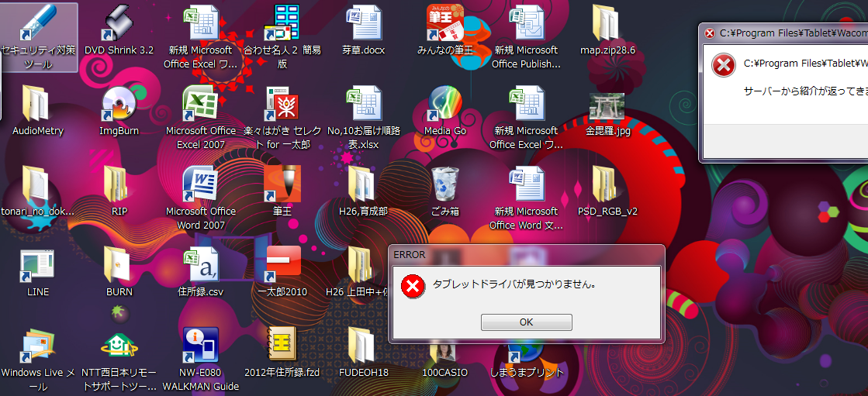Viewport: 868px width, 396px height.
Task: Click the サーバーから紹介が返ってきました message text
Action: pyautogui.click(x=805, y=91)
